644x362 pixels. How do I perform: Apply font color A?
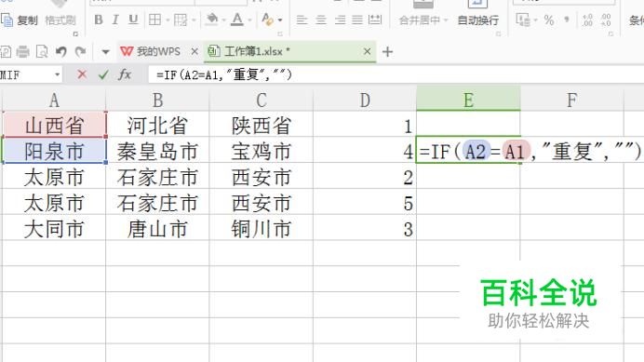coord(237,20)
